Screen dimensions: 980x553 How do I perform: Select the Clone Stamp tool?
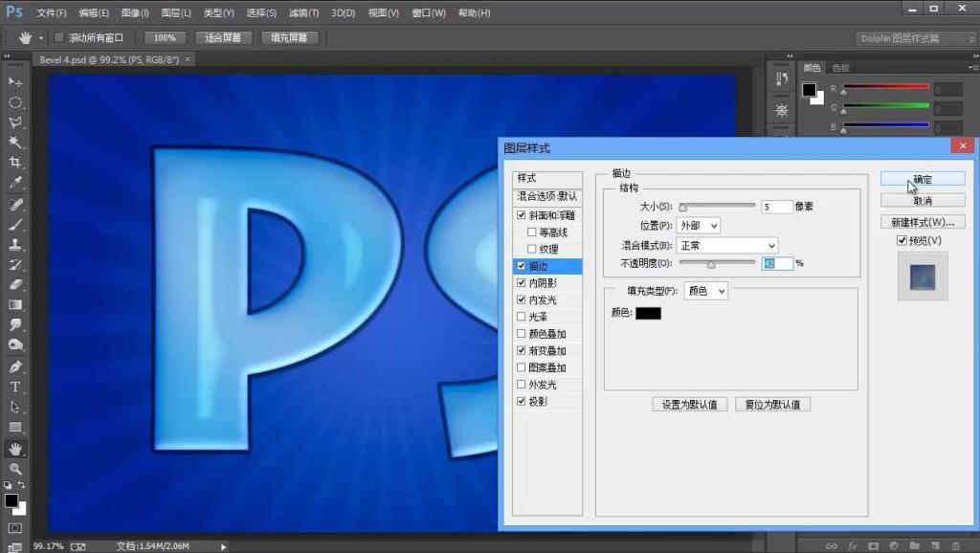pyautogui.click(x=15, y=244)
